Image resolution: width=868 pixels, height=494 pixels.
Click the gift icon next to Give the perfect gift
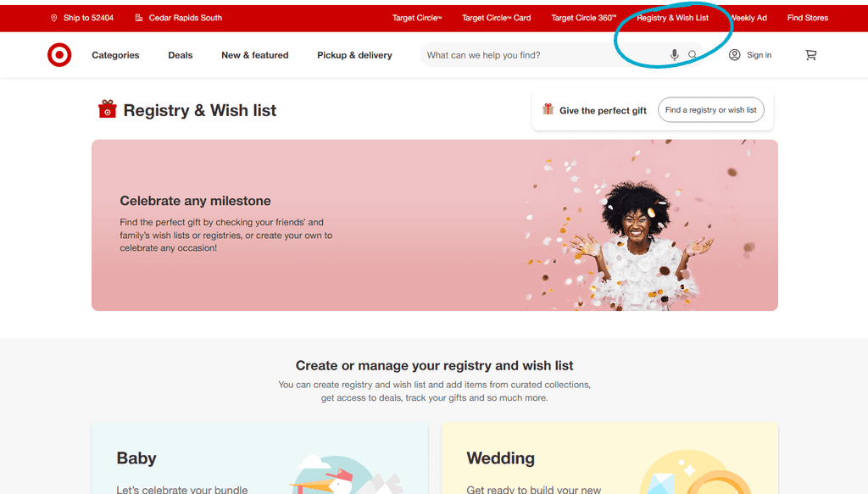548,109
